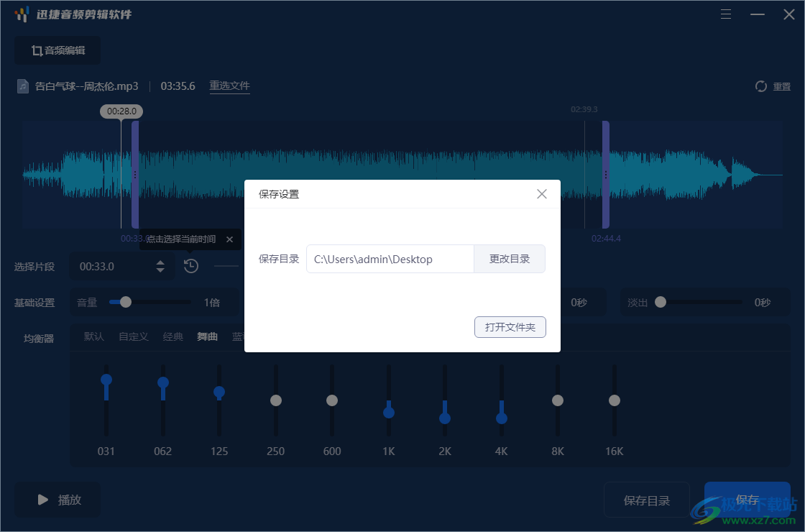The width and height of the screenshot is (805, 532).
Task: Click the 重置 reset icon at top right
Action: [x=760, y=86]
